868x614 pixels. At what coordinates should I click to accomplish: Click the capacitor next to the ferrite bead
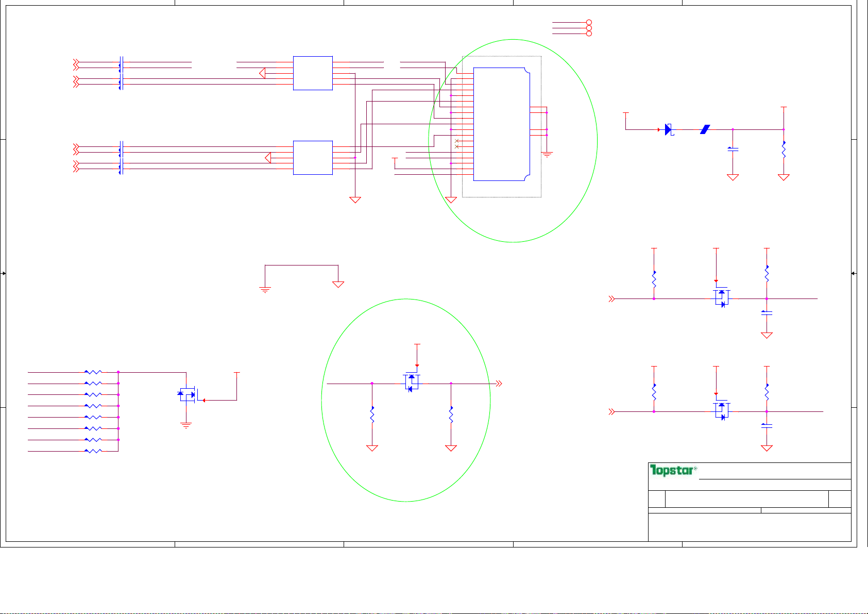[x=733, y=150]
